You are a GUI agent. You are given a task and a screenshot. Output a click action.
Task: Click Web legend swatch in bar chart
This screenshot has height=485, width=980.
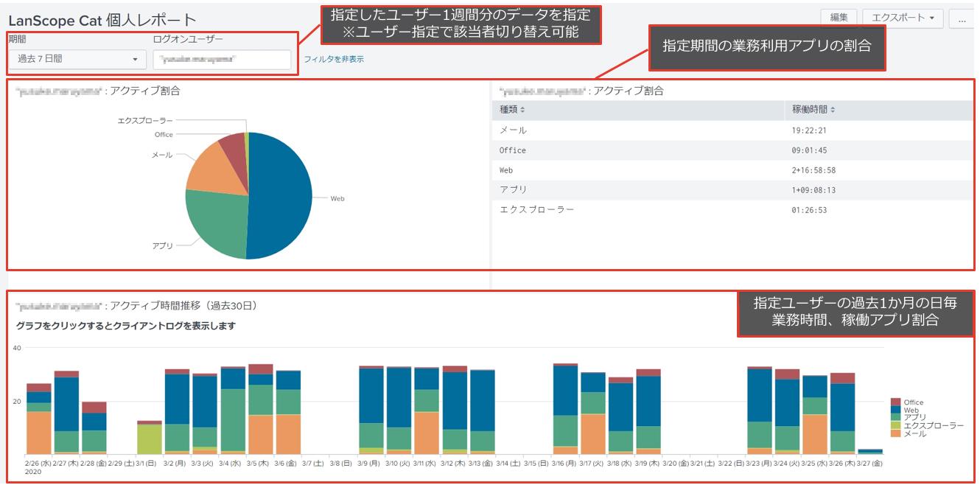(896, 410)
